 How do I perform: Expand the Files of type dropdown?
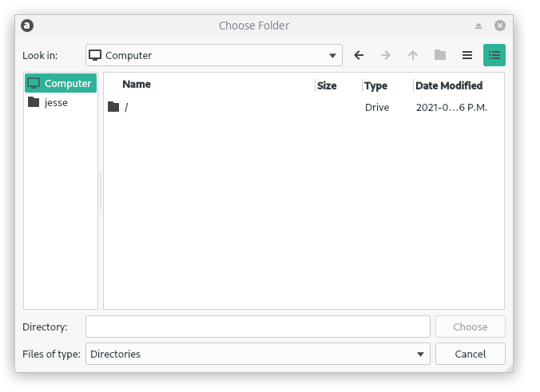[x=257, y=354]
